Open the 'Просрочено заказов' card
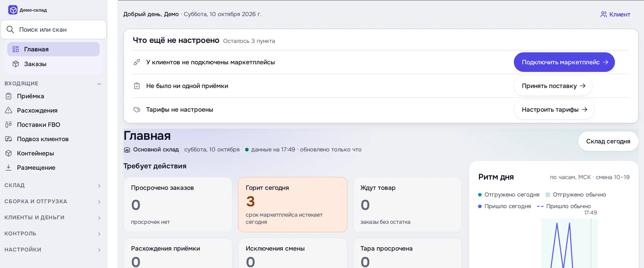This screenshot has width=644, height=268. (x=178, y=205)
